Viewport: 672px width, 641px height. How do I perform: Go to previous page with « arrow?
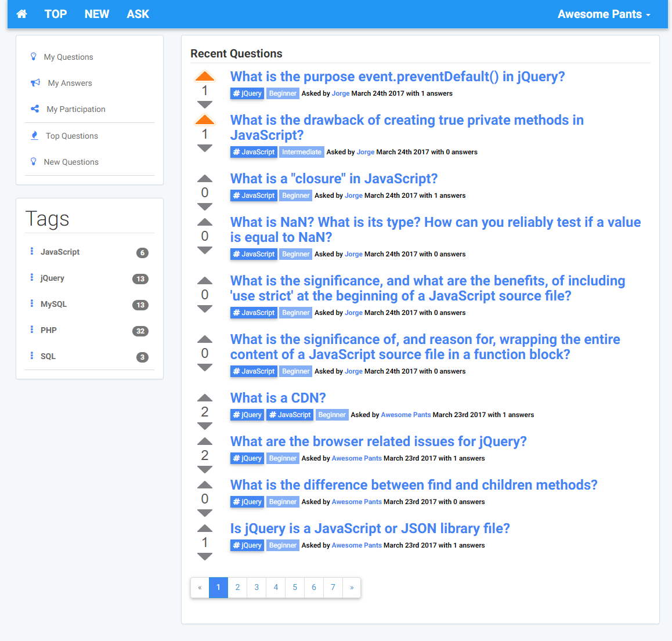pyautogui.click(x=200, y=588)
